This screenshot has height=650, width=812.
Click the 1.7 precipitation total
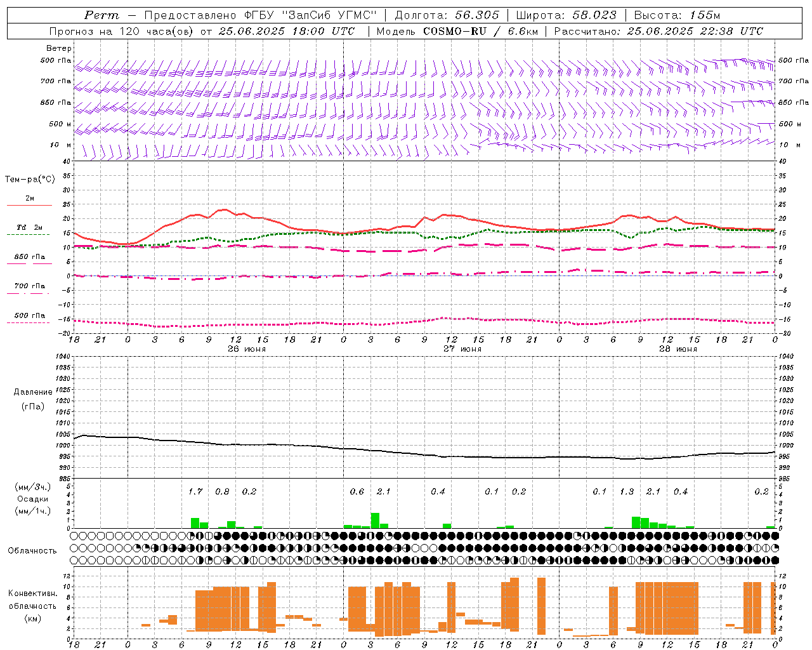[195, 491]
